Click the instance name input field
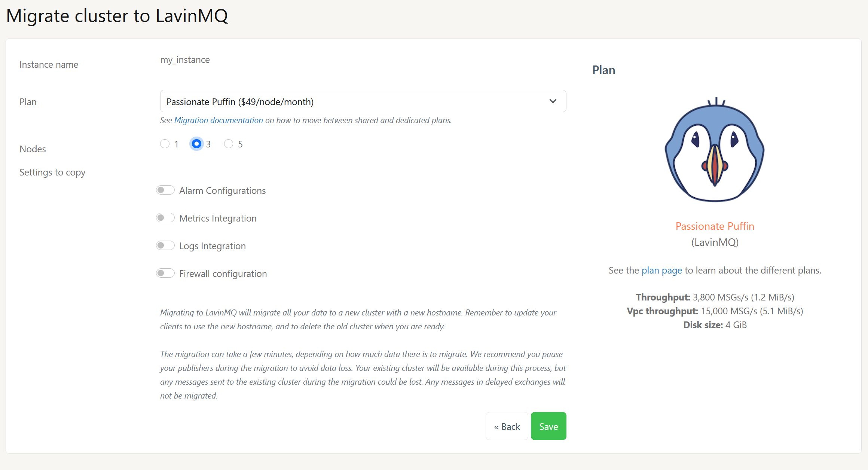Image resolution: width=868 pixels, height=470 pixels. [185, 59]
